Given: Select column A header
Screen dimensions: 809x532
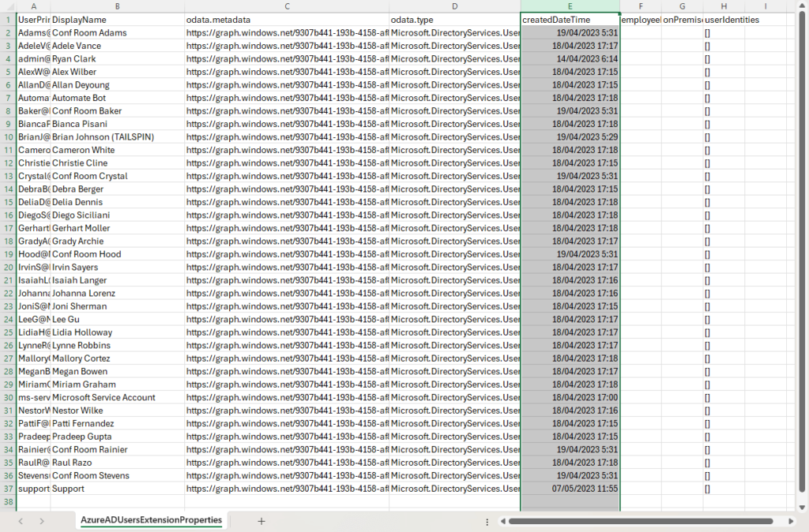Looking at the screenshot, I should (x=33, y=6).
